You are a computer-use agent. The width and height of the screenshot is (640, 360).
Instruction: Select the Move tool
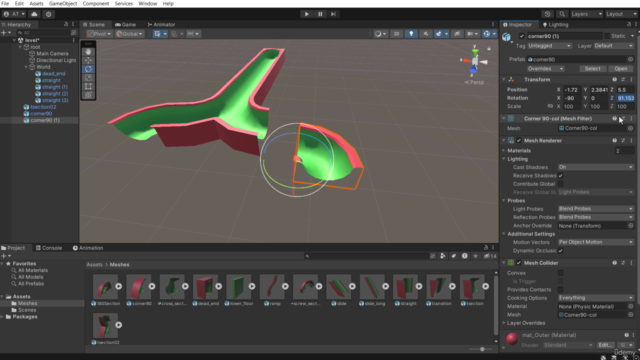tap(88, 60)
